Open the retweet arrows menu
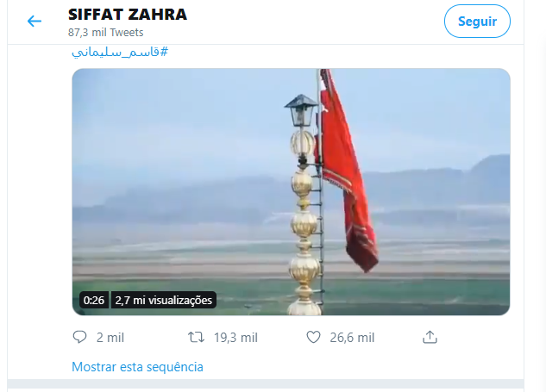 point(196,337)
